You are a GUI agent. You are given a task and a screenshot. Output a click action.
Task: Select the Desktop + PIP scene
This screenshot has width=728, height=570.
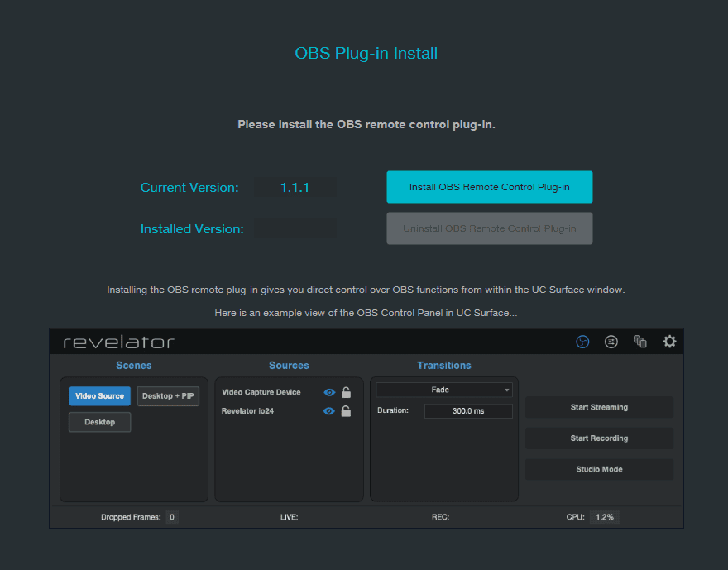pos(168,396)
